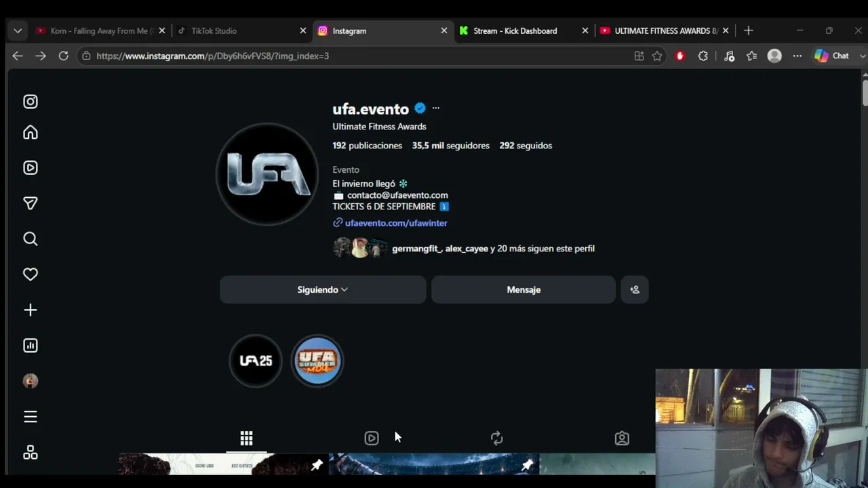This screenshot has width=868, height=488.
Task: Open Instagram search magnifier icon
Action: click(x=31, y=239)
